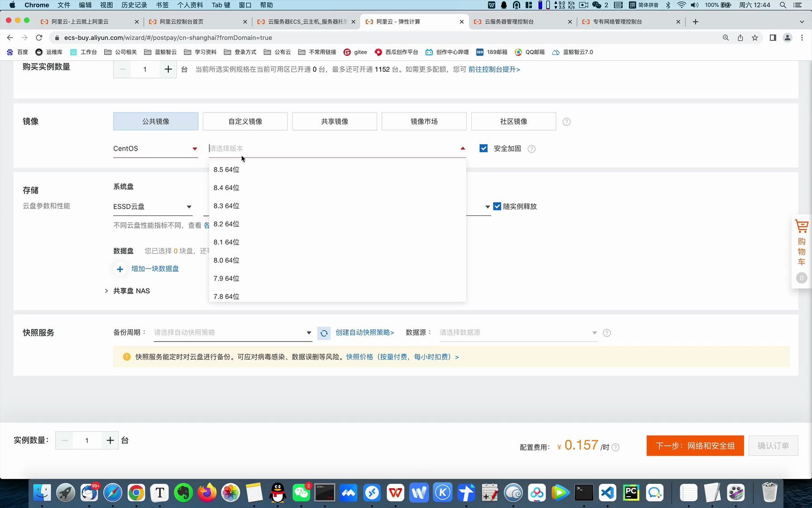Open the gitee bookmark
Viewport: 812px width, 508px height.
pos(356,52)
